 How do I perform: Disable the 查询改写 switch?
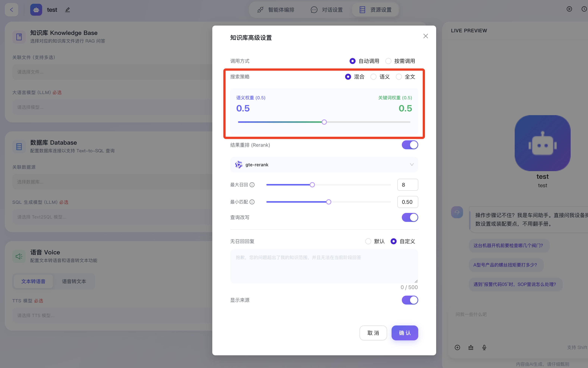coord(410,217)
